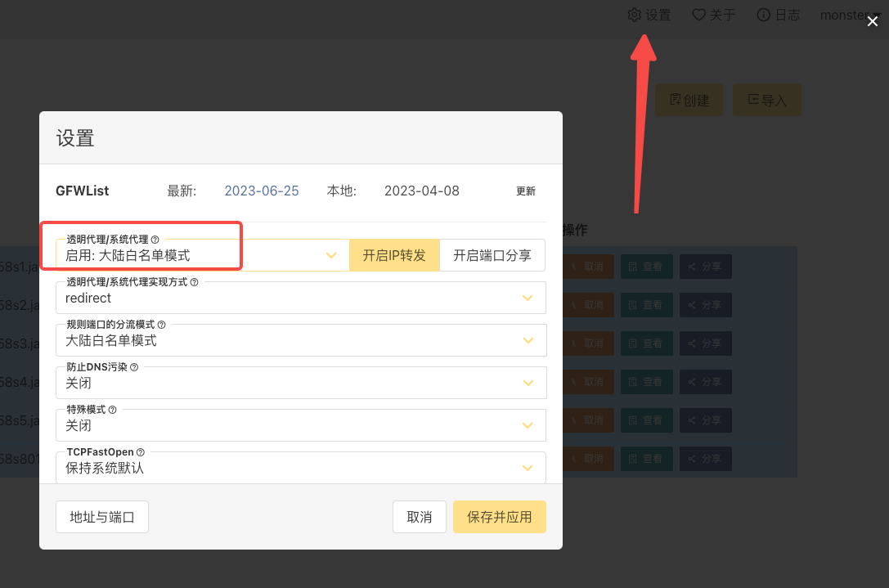Click the 保存并应用 button
The image size is (889, 588).
(x=500, y=517)
